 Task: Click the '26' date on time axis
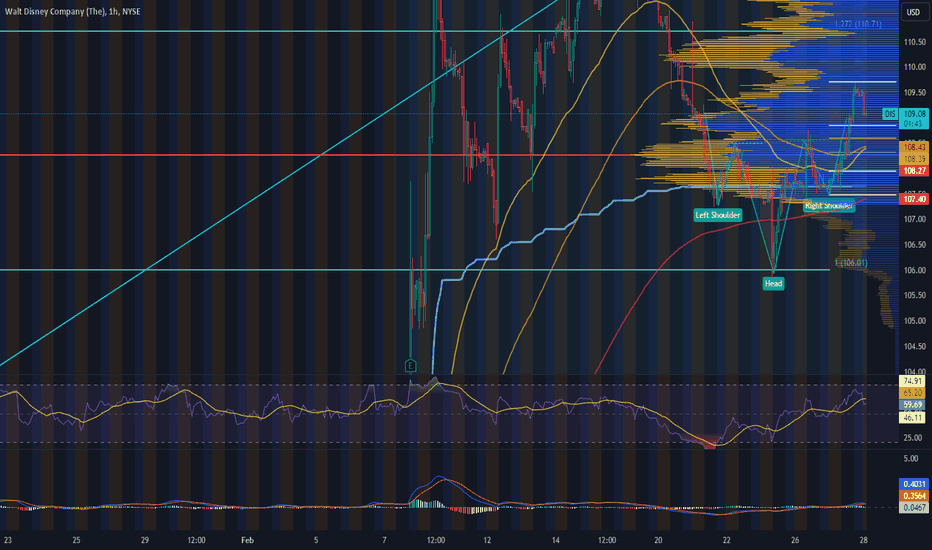(x=795, y=540)
